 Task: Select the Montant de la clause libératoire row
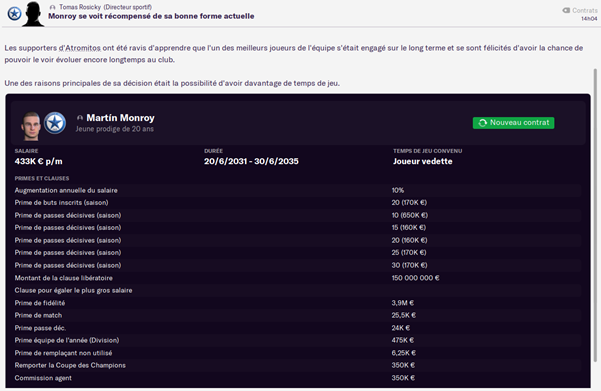coord(298,278)
